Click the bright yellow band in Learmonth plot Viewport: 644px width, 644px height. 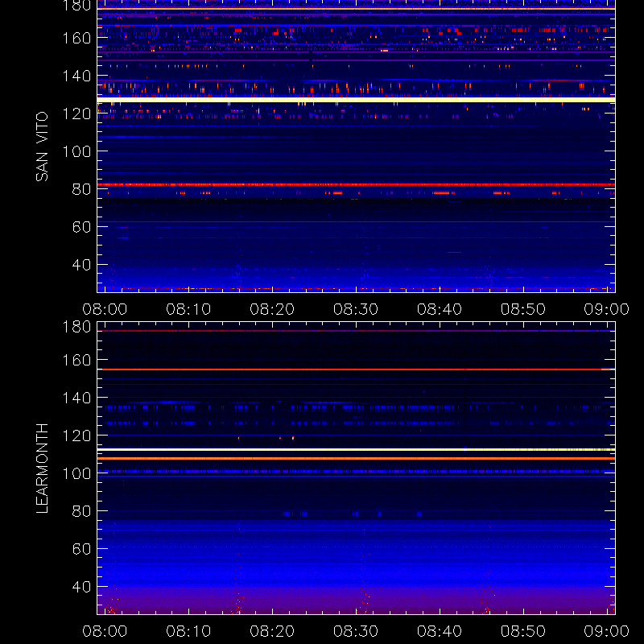(x=356, y=450)
